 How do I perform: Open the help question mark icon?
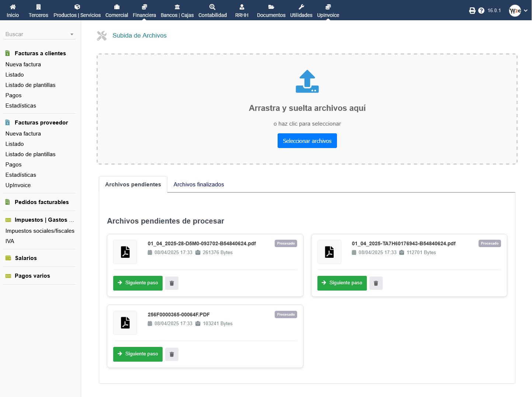[481, 11]
